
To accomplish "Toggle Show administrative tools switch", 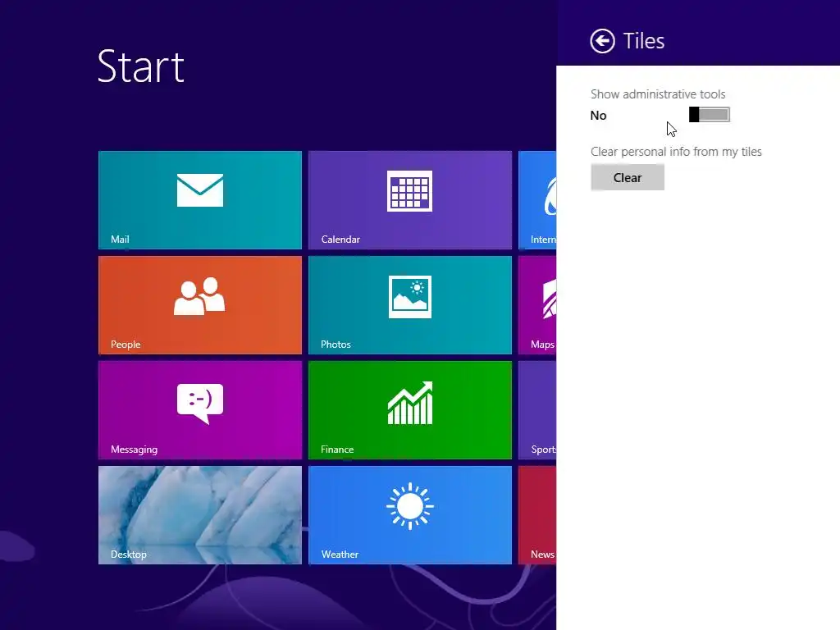I will [x=710, y=115].
